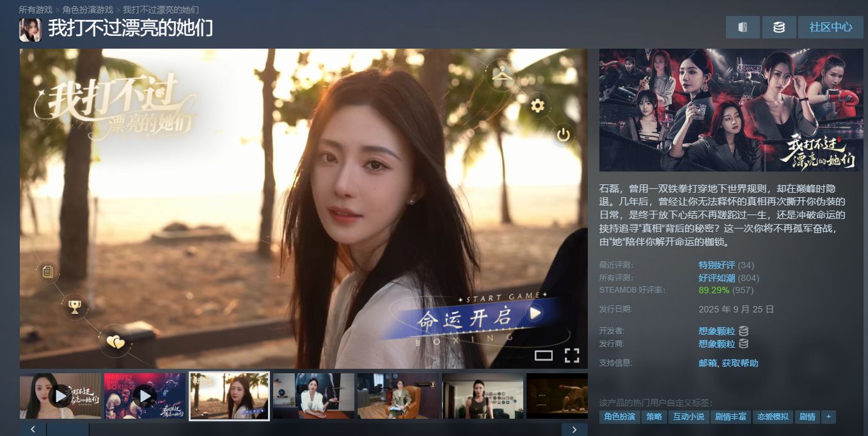Open the 社区中心 community hub button
868x436 pixels.
[830, 28]
